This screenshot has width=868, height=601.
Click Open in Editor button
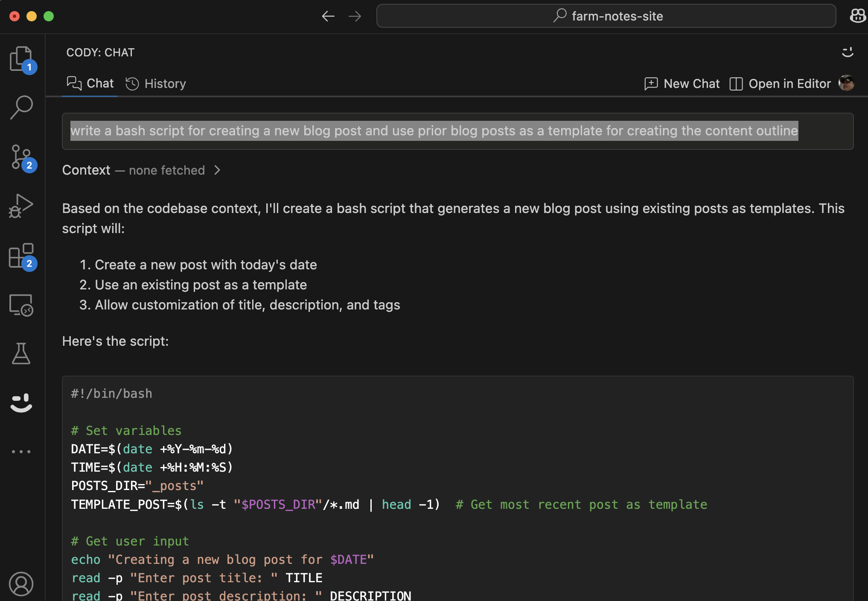tap(780, 84)
